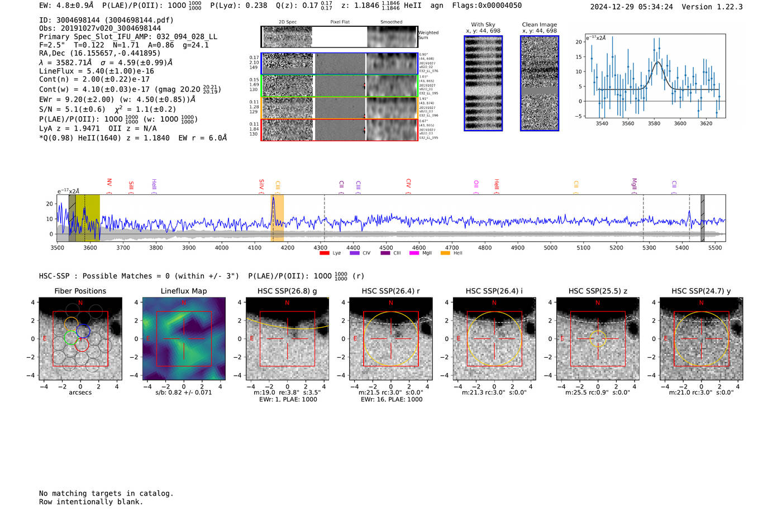Click the SiIV line marker above spectrum

(261, 186)
